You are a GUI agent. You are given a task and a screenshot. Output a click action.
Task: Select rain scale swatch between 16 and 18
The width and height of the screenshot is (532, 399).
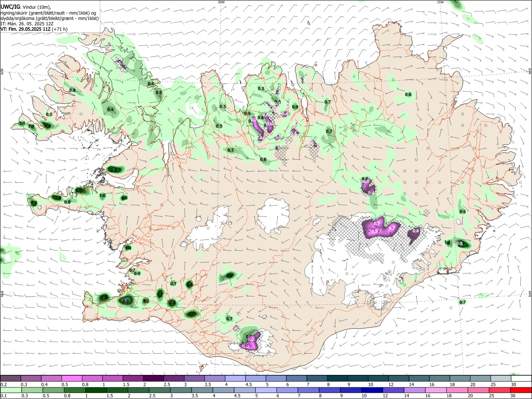(436, 390)
